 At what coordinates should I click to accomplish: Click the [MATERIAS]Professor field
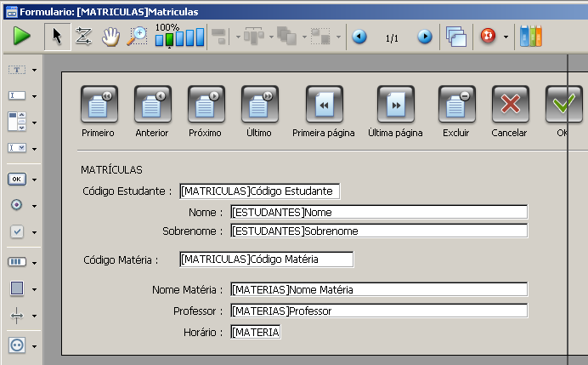pos(378,311)
